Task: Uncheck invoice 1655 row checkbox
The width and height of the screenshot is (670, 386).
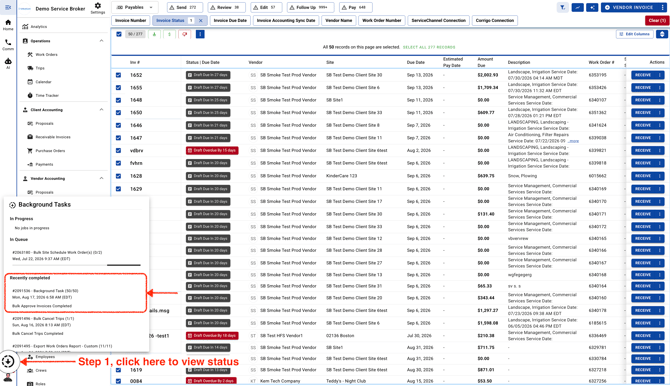Action: click(118, 88)
